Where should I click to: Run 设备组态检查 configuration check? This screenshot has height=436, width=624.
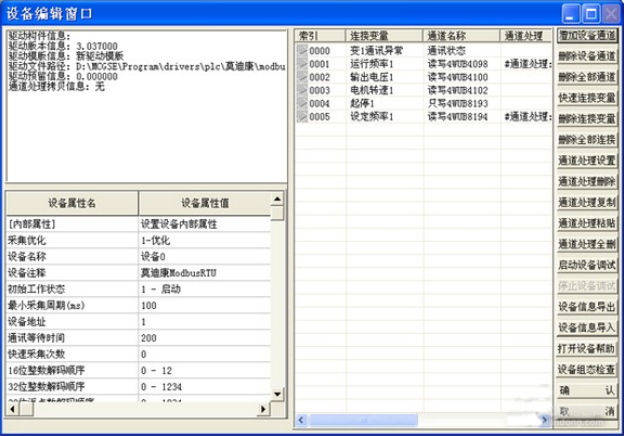point(586,369)
